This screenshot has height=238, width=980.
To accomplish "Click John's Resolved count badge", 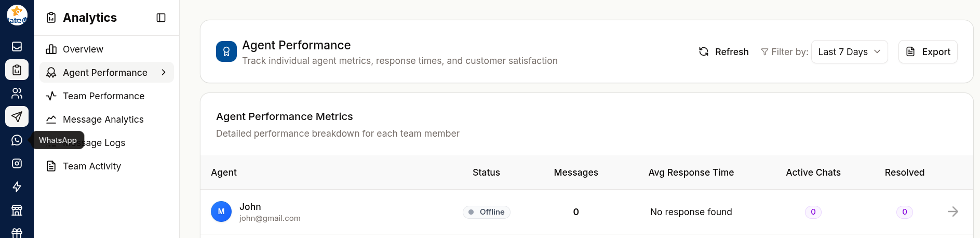I will 905,212.
